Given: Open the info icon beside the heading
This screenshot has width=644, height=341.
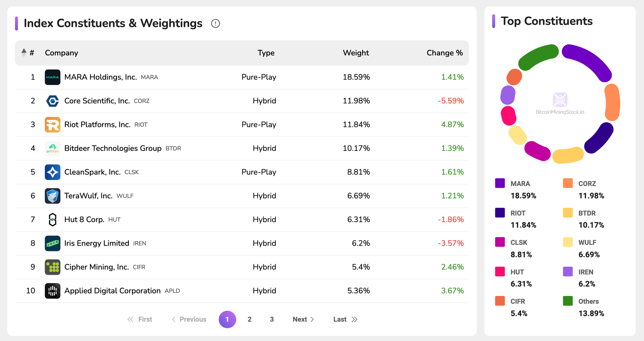Looking at the screenshot, I should pyautogui.click(x=215, y=23).
